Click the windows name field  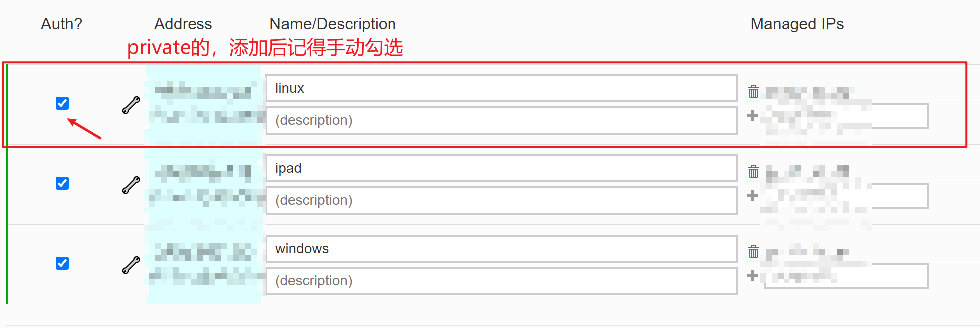501,249
